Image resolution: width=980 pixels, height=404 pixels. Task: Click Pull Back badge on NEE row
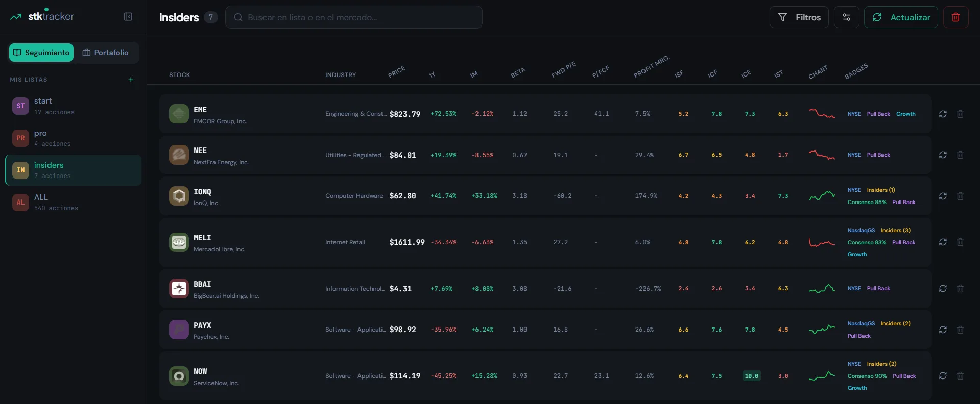[x=878, y=155]
